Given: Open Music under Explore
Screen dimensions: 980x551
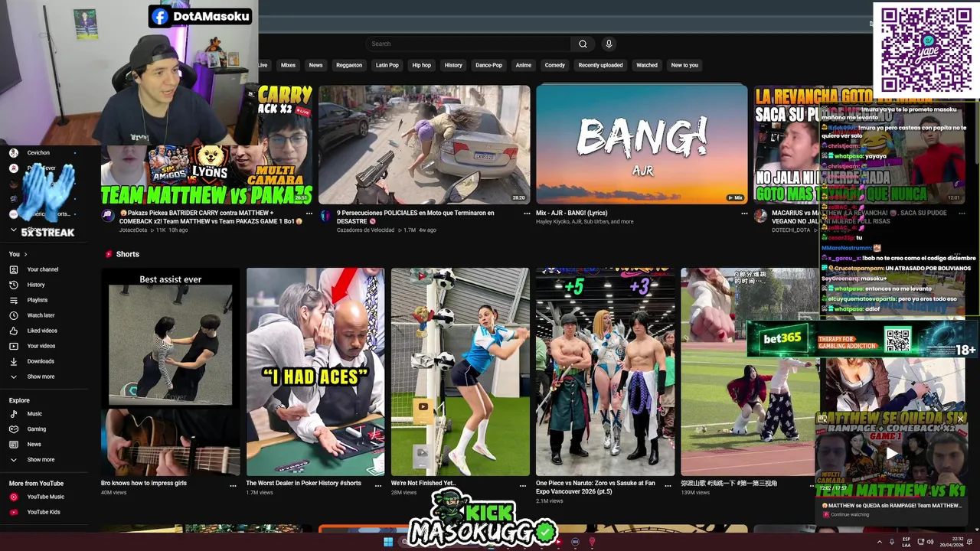Looking at the screenshot, I should coord(34,414).
